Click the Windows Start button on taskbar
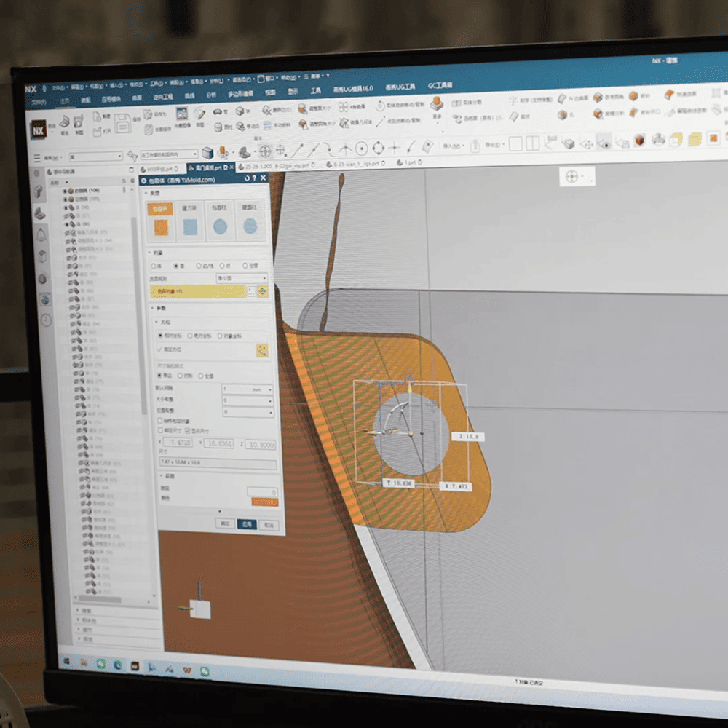This screenshot has width=728, height=728. [x=66, y=661]
